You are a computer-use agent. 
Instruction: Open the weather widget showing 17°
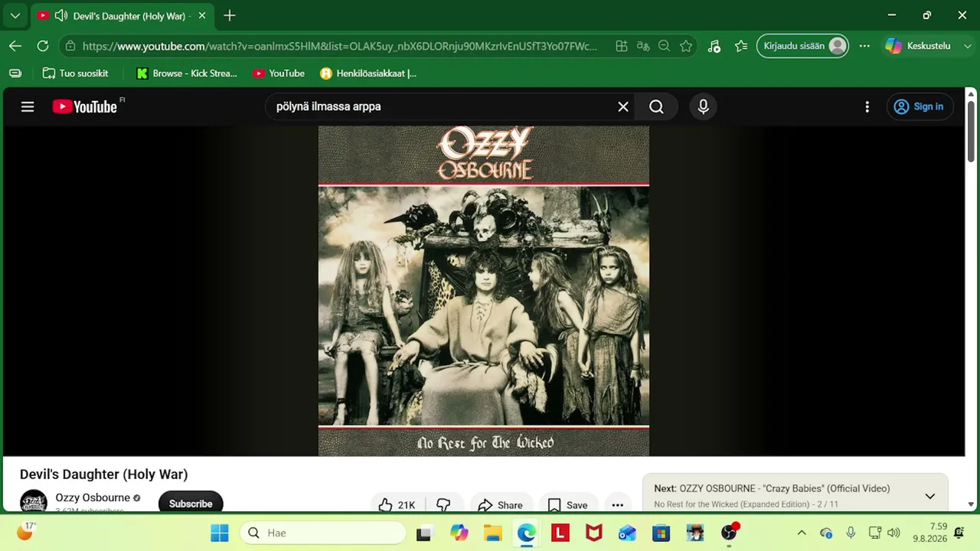(25, 532)
